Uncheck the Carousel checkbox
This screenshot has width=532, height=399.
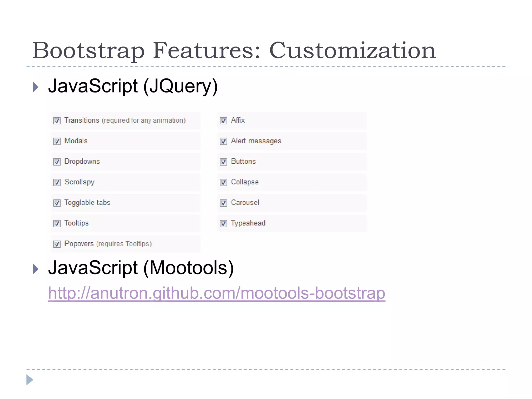pyautogui.click(x=223, y=203)
